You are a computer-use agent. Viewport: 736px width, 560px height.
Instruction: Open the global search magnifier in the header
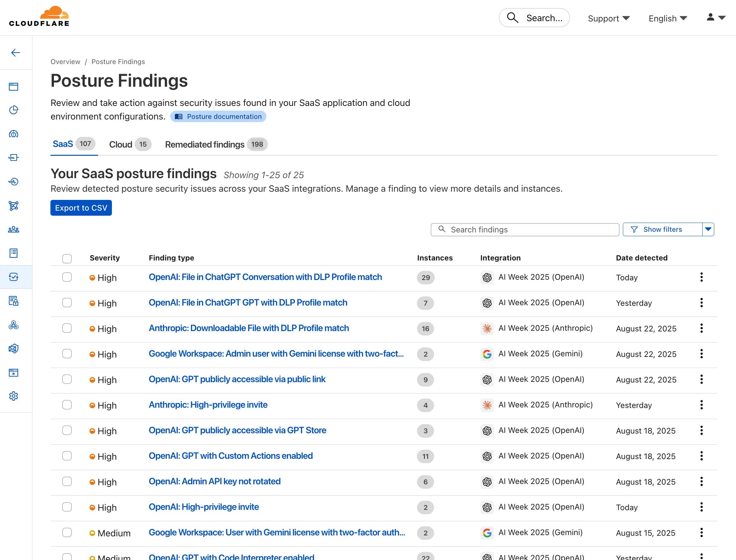pyautogui.click(x=513, y=18)
